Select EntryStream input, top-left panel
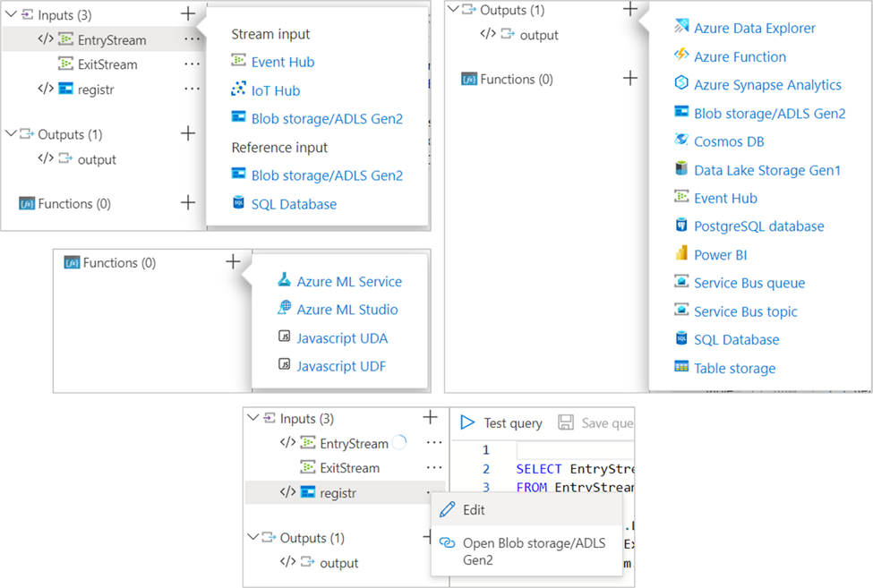 click(x=102, y=39)
